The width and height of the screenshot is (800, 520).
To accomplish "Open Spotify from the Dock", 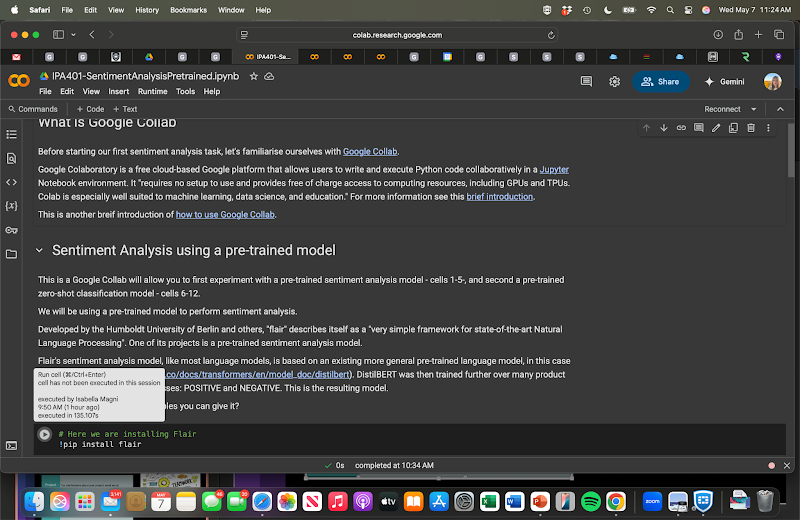I will [591, 502].
